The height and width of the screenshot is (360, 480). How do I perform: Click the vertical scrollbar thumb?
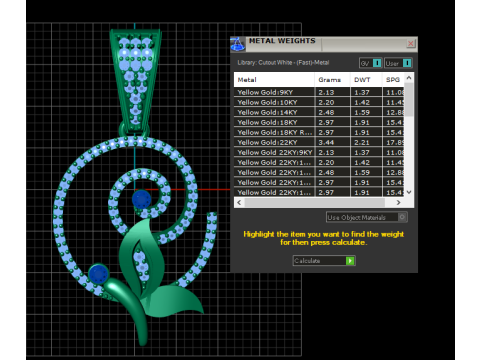pos(409,99)
